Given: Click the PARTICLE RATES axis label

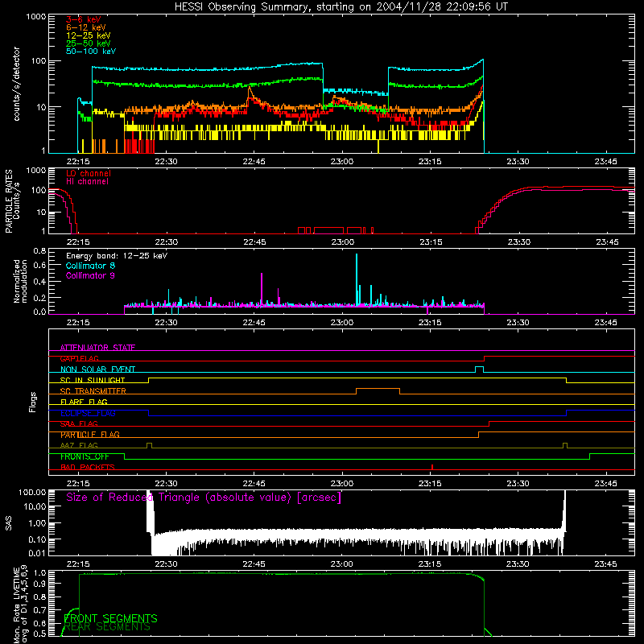Looking at the screenshot, I should (x=9, y=201).
